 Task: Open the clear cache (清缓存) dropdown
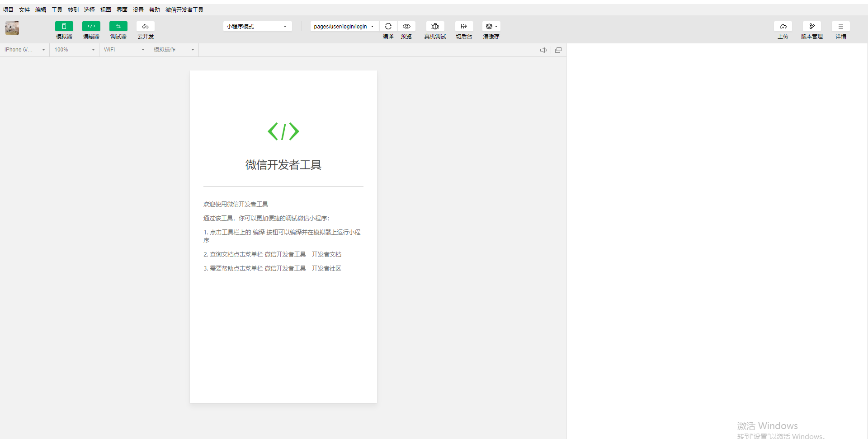(x=491, y=26)
